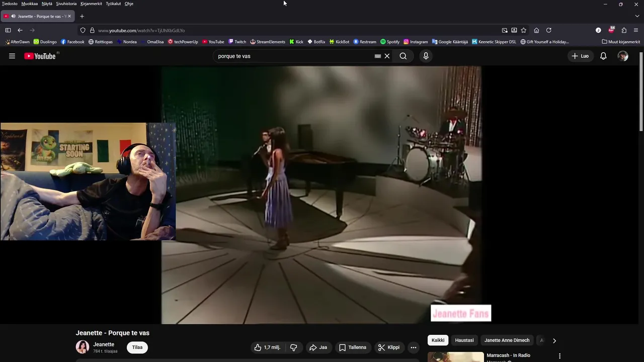Open the Firefox extensions puzzle menu
The image size is (644, 362).
(x=624, y=30)
